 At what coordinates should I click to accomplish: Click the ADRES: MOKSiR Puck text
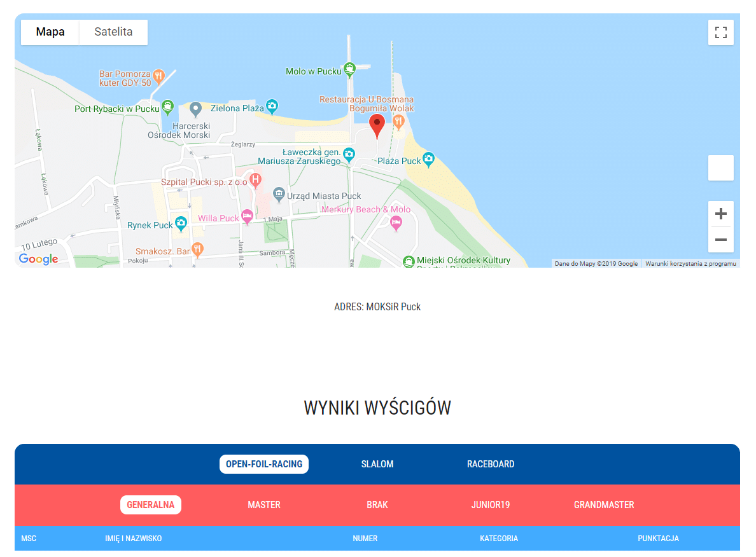[x=377, y=307]
